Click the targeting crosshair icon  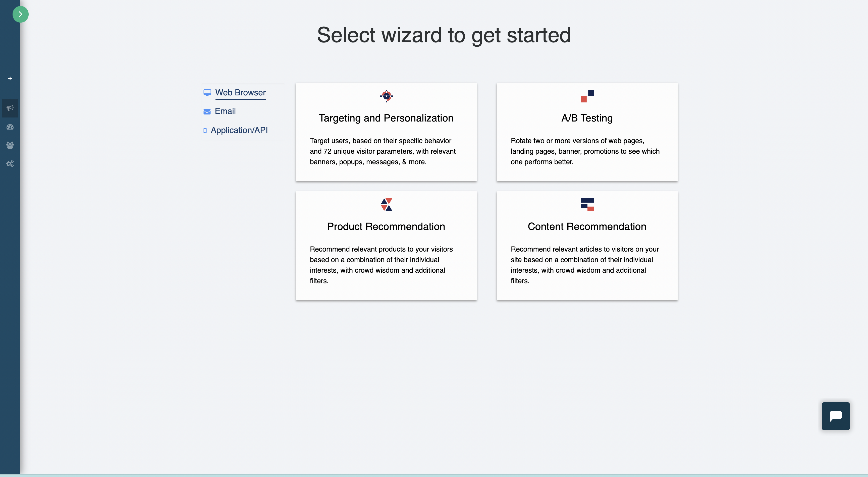(386, 96)
